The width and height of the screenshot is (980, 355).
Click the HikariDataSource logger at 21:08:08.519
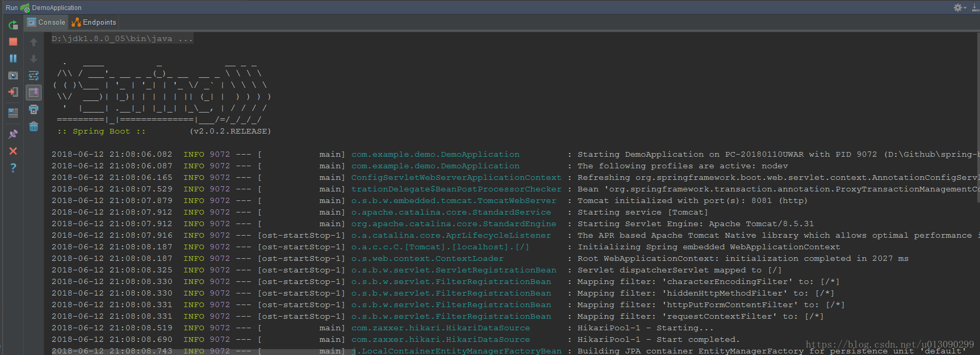[440, 328]
